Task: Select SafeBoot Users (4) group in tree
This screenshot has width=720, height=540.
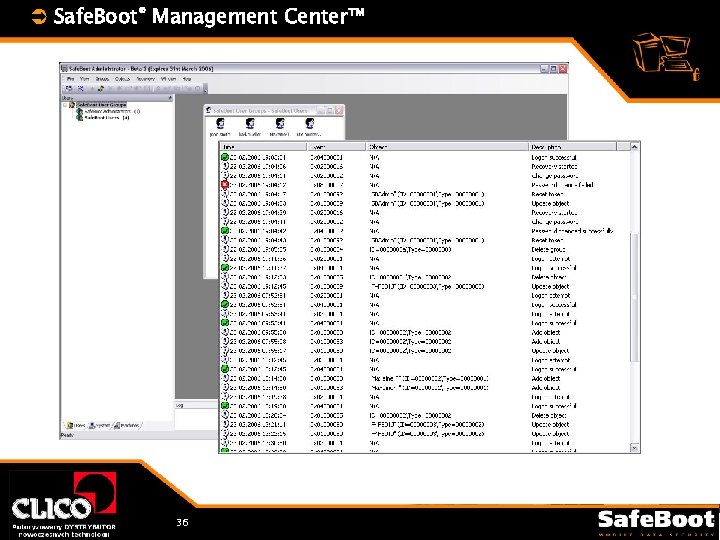Action: click(107, 118)
